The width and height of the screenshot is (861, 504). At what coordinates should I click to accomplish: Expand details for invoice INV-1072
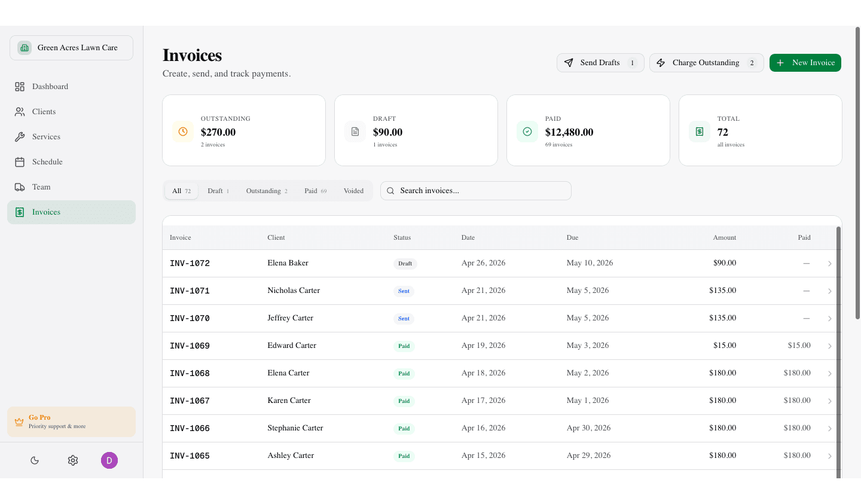[x=829, y=263]
